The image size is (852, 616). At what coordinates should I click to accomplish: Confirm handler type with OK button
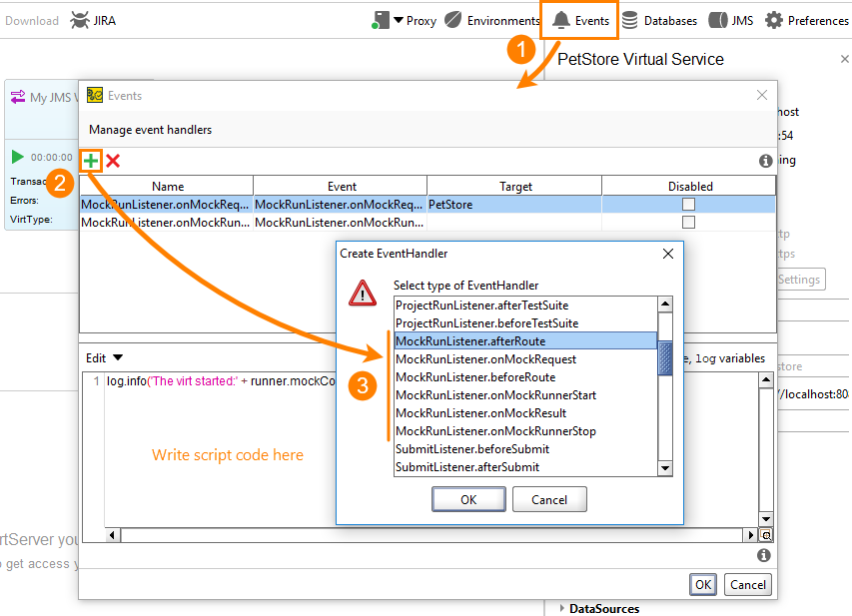coord(468,499)
